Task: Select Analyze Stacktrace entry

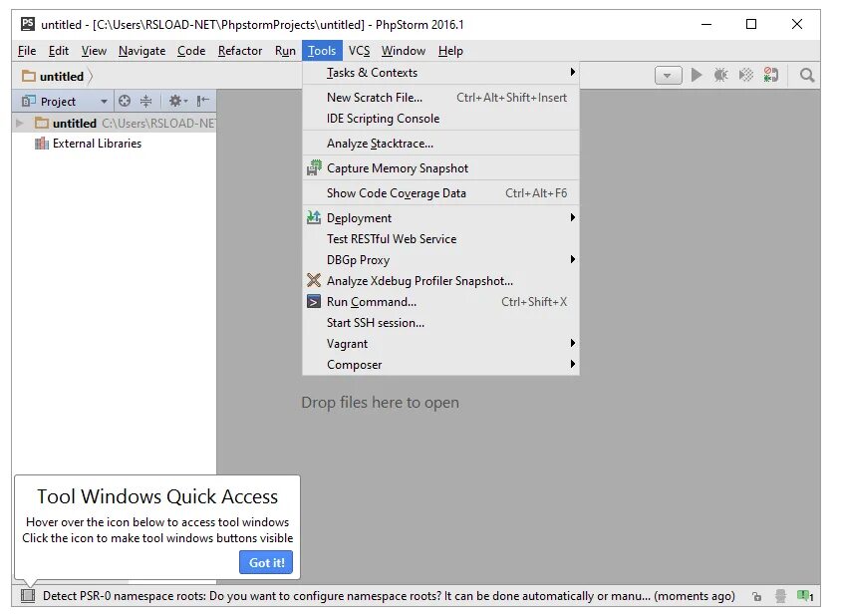Action: [x=440, y=144]
